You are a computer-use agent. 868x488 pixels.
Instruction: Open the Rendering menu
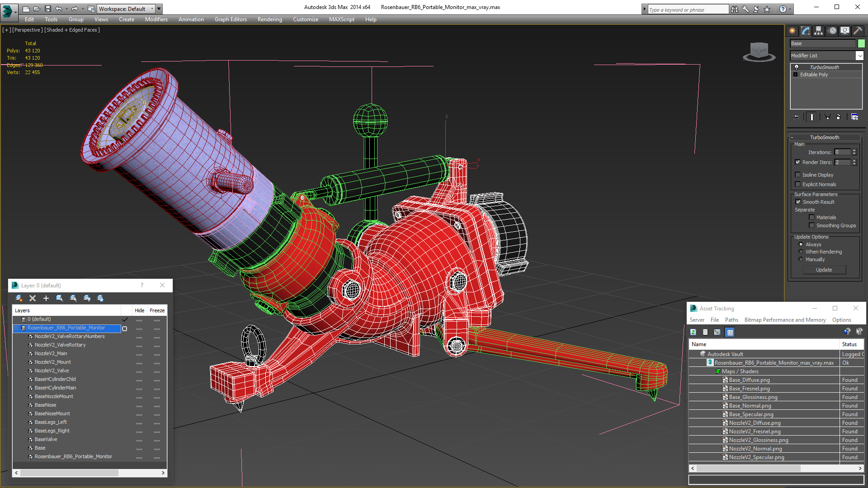pos(269,19)
